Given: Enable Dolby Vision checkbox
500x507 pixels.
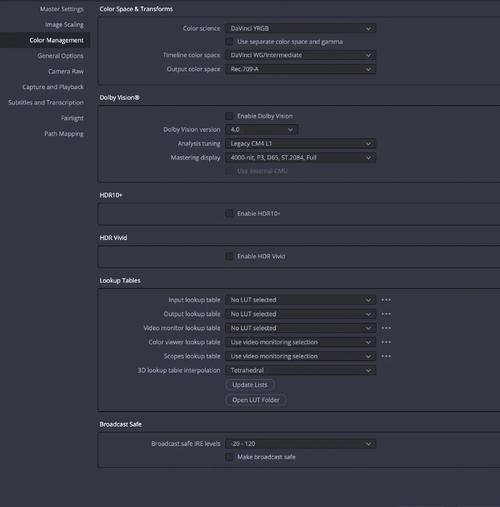Looking at the screenshot, I should pyautogui.click(x=229, y=116).
